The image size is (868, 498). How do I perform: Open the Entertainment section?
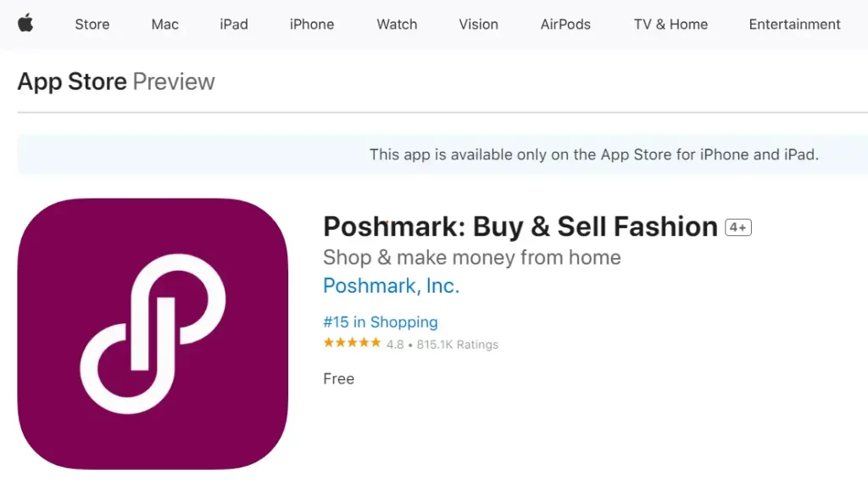[793, 25]
